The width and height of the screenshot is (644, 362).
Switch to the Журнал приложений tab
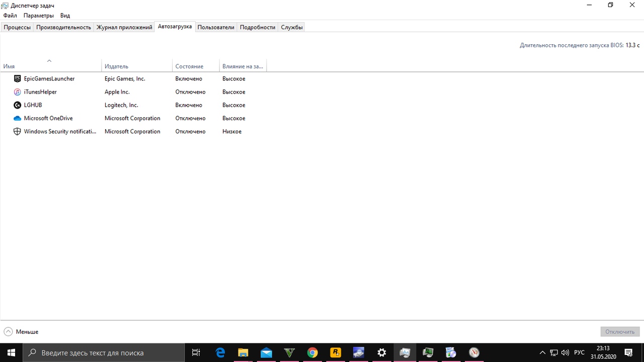[124, 27]
